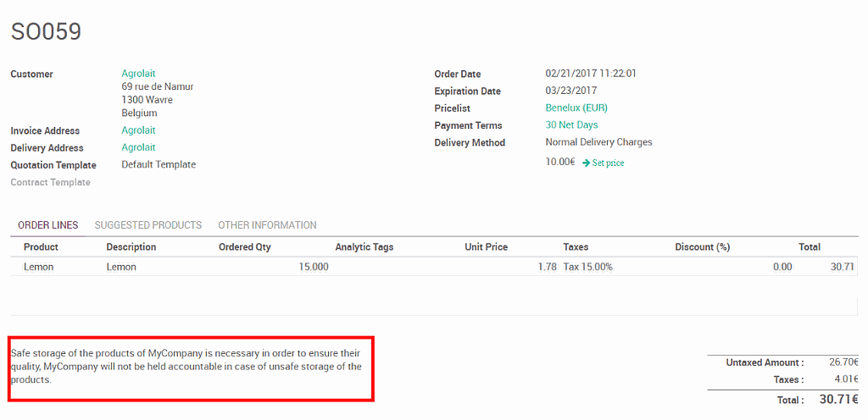Sort order lines by Product column header

pyautogui.click(x=41, y=247)
